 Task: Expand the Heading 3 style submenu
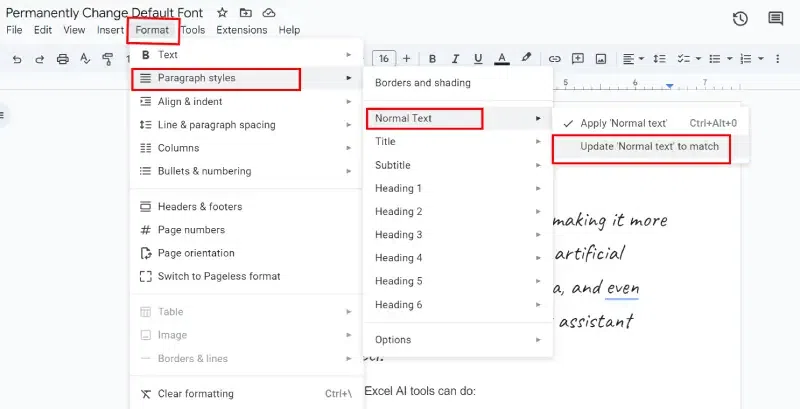pos(458,235)
